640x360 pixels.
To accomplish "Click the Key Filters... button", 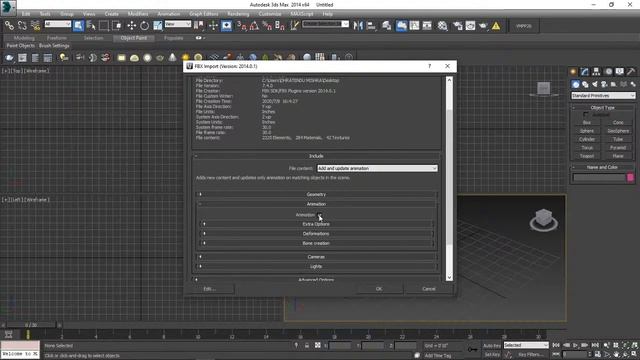I will pyautogui.click(x=530, y=355).
